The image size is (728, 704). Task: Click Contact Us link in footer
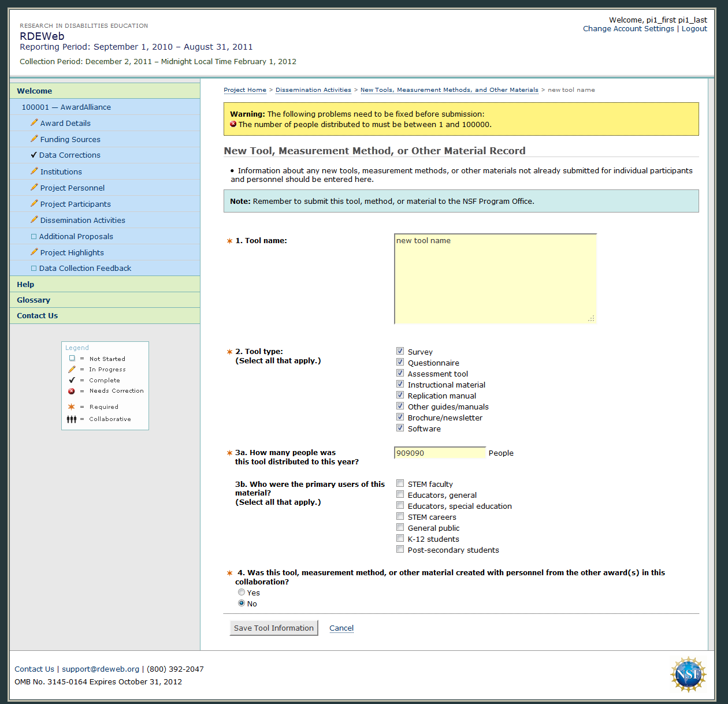tap(34, 669)
